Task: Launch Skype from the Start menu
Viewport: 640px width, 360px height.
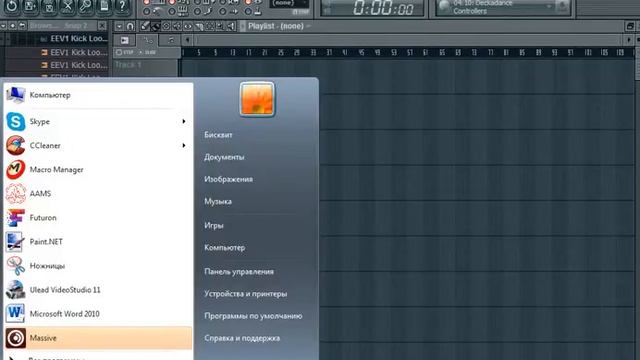Action: click(x=92, y=122)
